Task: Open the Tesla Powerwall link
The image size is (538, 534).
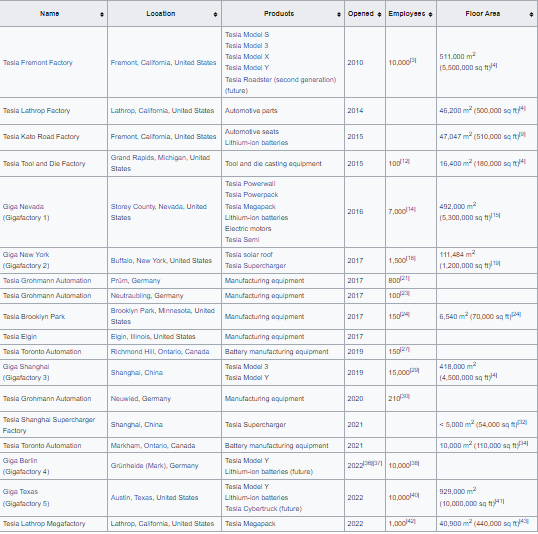Action: click(x=250, y=184)
